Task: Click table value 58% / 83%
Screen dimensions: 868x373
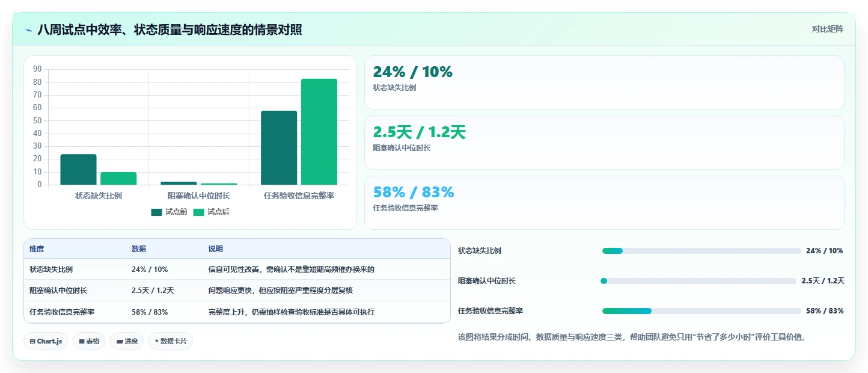Action: (x=150, y=312)
